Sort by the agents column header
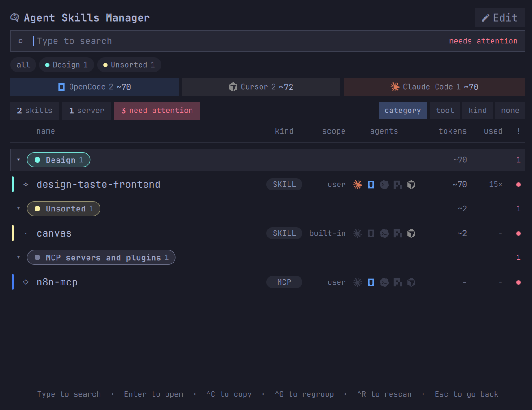532x410 pixels. pos(384,131)
